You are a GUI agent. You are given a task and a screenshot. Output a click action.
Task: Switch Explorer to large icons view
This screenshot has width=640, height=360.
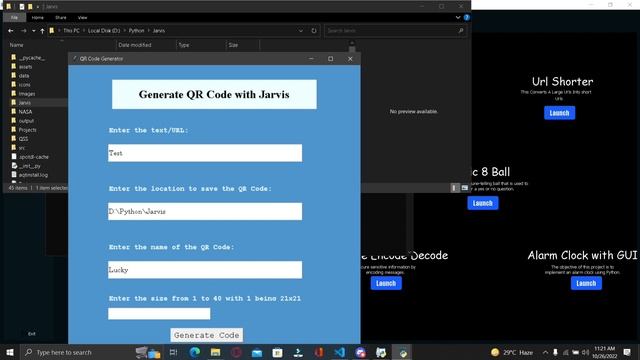pos(464,188)
